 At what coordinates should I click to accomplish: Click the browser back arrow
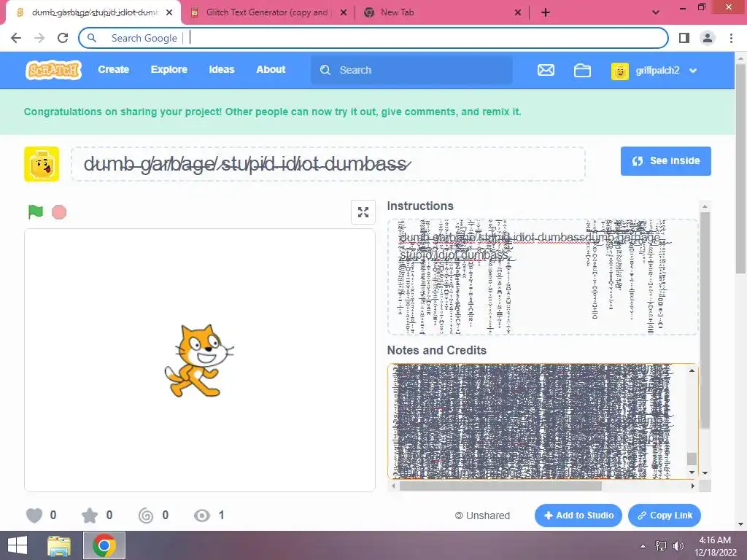16,38
